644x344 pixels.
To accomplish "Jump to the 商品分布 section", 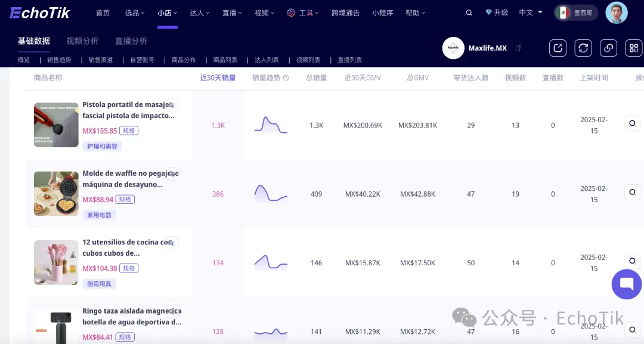I will pos(184,60).
